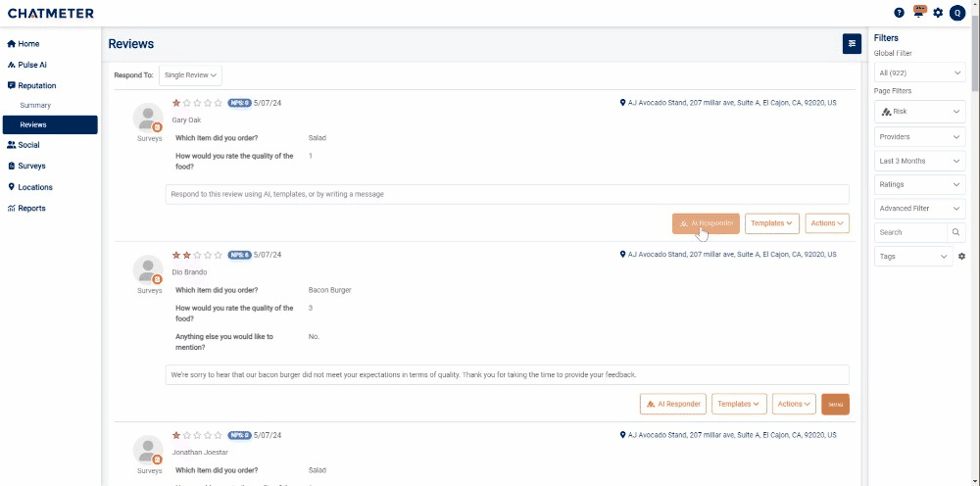Open the Respond To Single Review dropdown
Viewport: 980px width, 486px height.
coord(191,74)
